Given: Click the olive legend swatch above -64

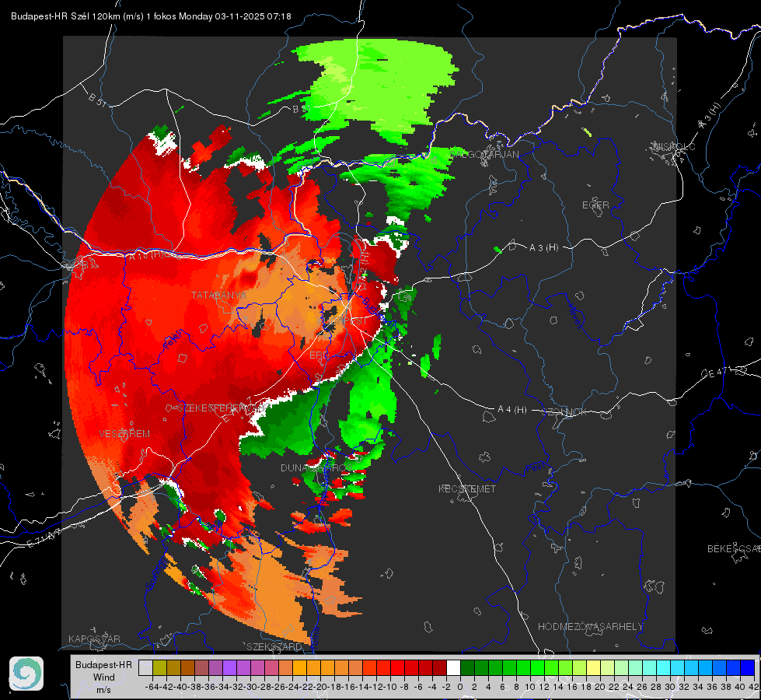Looking at the screenshot, I should pyautogui.click(x=159, y=667).
